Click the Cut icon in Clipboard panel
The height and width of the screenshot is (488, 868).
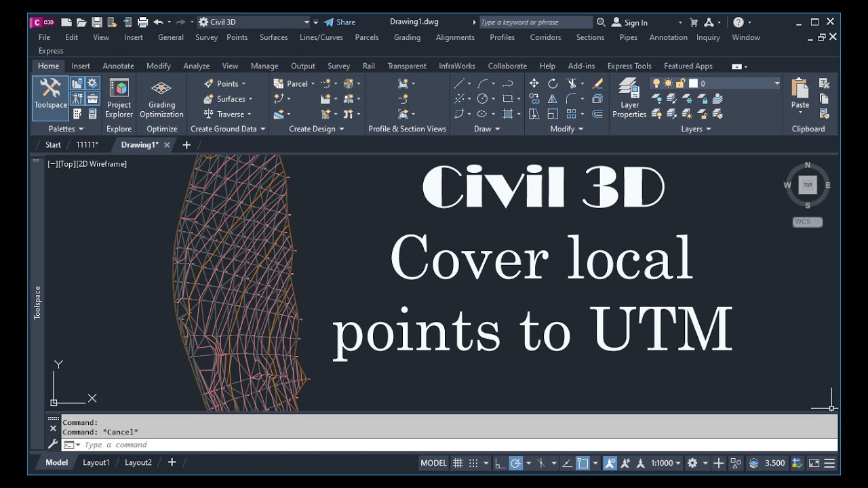(825, 83)
